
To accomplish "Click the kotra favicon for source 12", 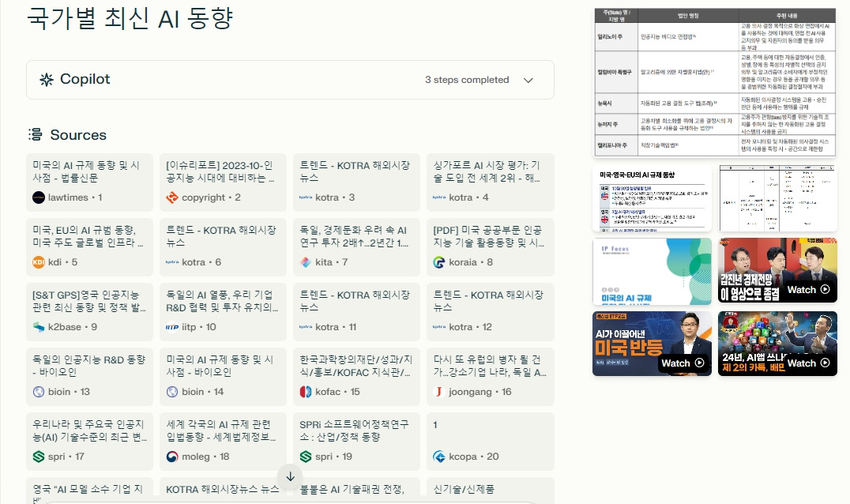I will [x=439, y=327].
